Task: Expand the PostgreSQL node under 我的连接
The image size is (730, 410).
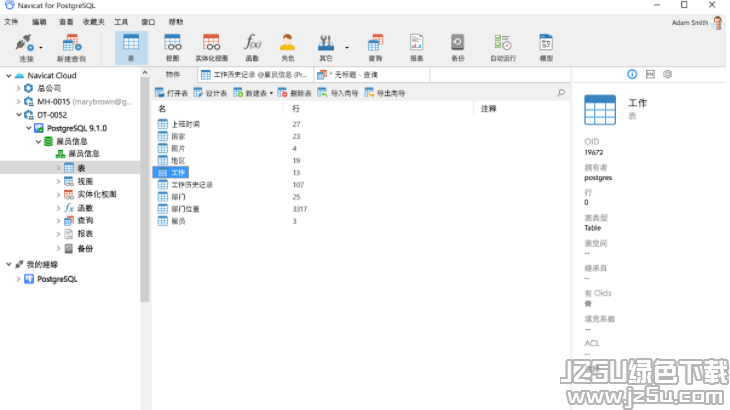Action: 19,279
